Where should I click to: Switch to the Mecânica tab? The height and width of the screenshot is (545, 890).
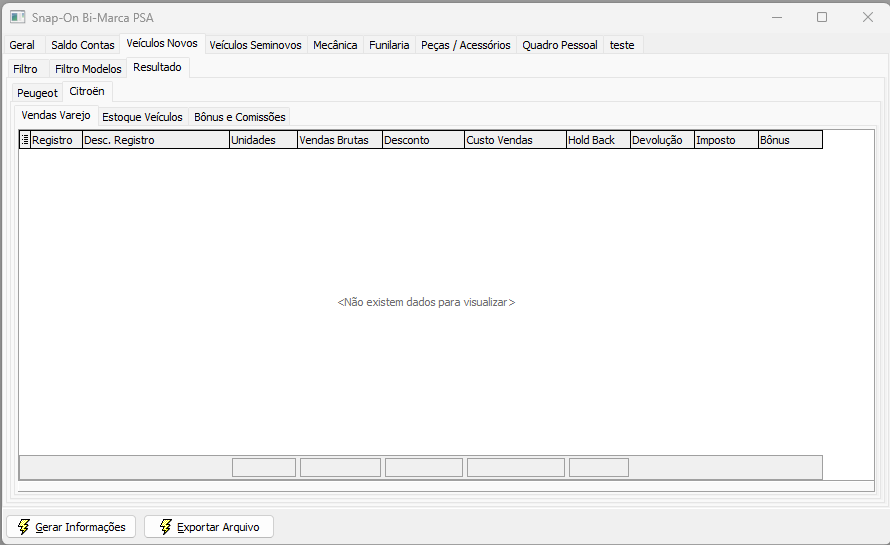(x=335, y=45)
